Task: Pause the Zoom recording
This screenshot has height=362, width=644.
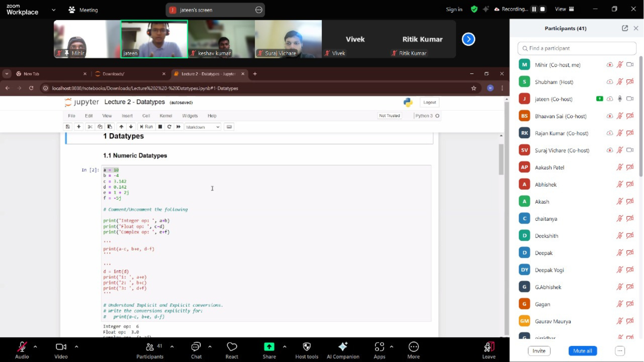Action: coord(534,9)
